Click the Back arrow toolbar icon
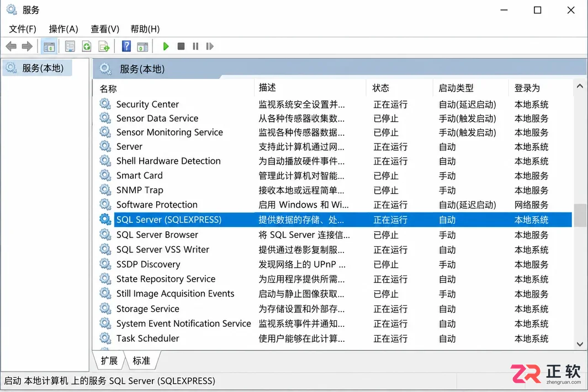This screenshot has height=392, width=588. click(11, 46)
